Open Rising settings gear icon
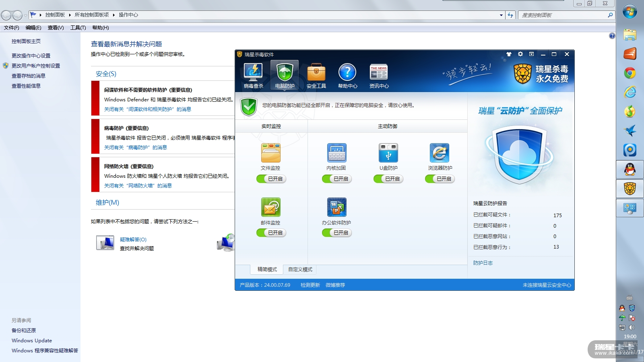This screenshot has width=644, height=362. (520, 54)
